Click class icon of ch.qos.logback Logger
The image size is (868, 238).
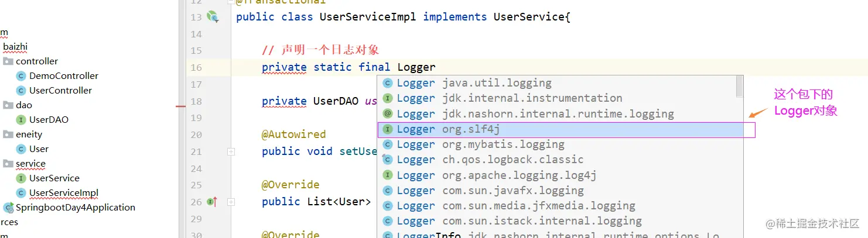387,160
